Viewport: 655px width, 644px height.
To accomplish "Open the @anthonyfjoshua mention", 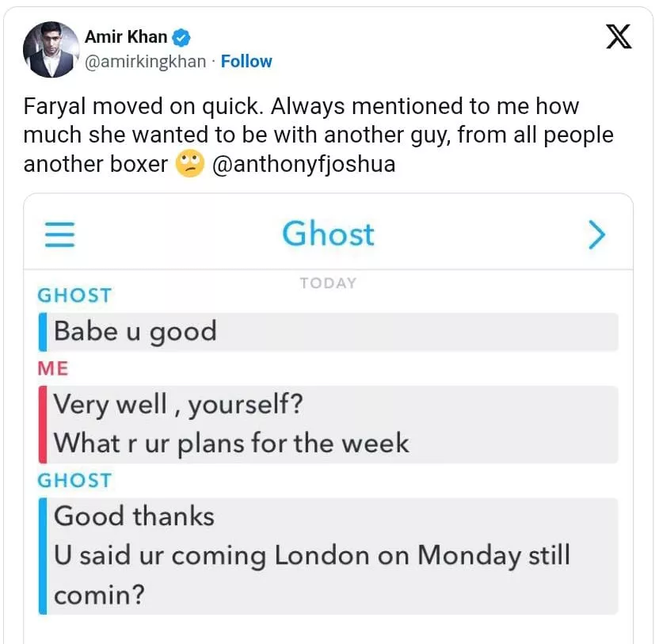I will tap(303, 164).
